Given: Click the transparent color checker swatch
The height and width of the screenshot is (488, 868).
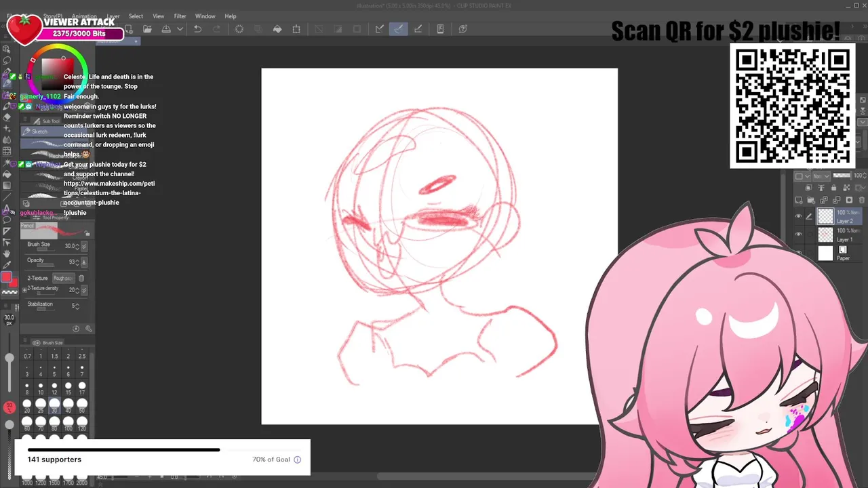Looking at the screenshot, I should coord(9,292).
